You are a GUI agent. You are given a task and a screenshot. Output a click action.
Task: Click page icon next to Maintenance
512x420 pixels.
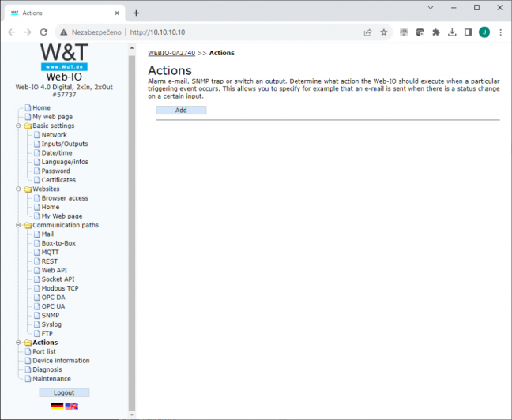point(28,379)
